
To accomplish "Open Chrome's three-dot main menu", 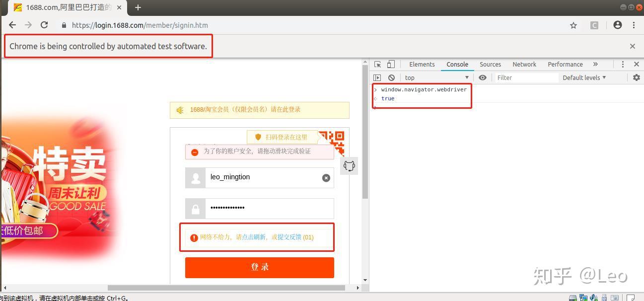I will 634,25.
